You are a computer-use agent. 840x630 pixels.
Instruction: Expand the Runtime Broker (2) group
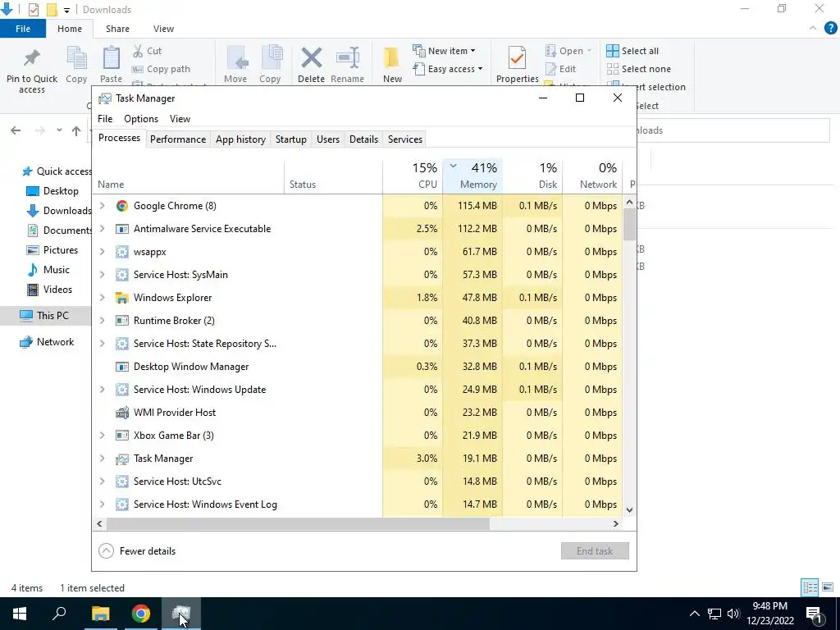point(102,321)
